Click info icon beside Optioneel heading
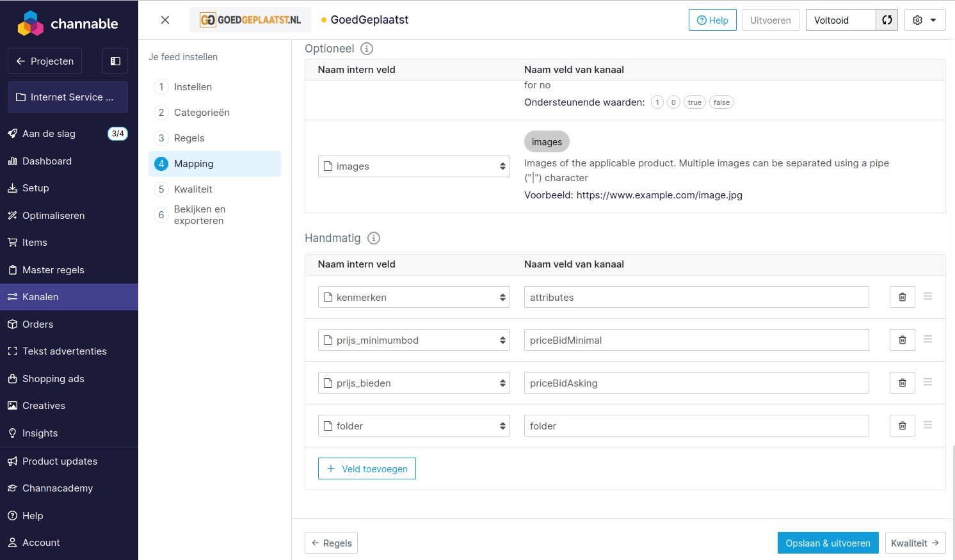955x560 pixels. click(x=367, y=49)
